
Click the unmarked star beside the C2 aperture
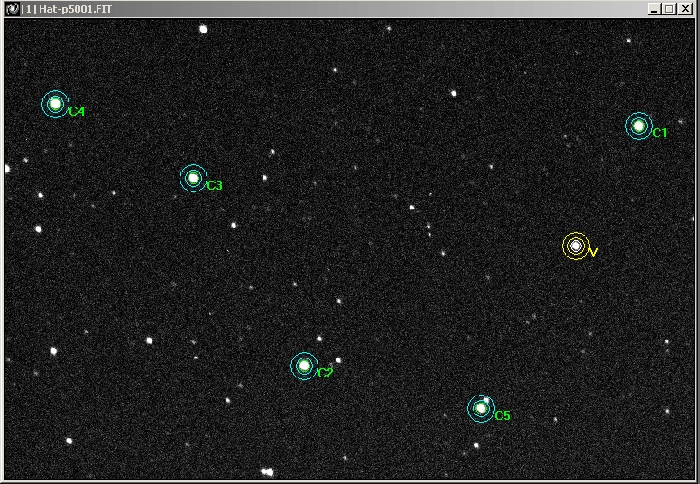coord(338,360)
